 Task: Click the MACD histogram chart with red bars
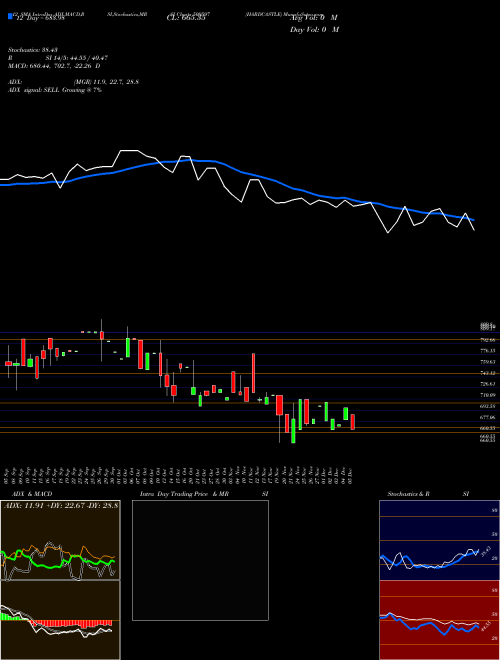[x=60, y=620]
